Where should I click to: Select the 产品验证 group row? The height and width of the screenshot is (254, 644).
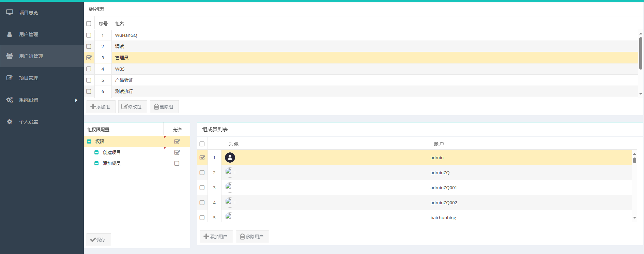click(124, 80)
